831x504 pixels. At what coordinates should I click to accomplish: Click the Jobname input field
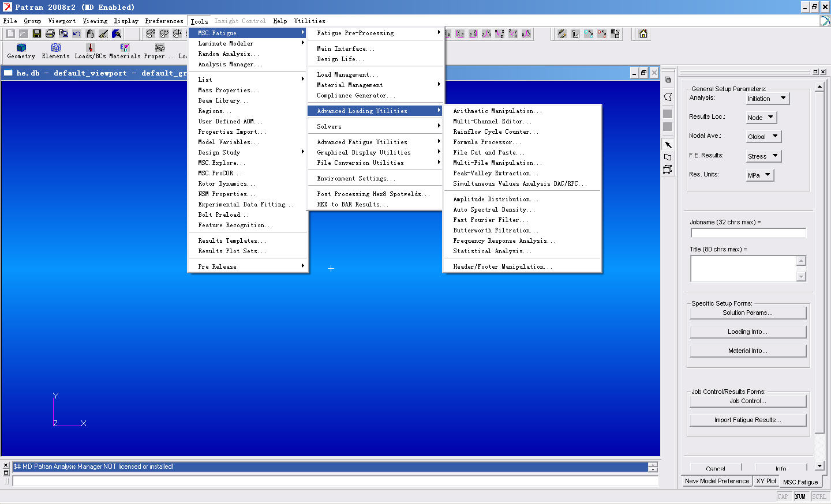(x=748, y=233)
